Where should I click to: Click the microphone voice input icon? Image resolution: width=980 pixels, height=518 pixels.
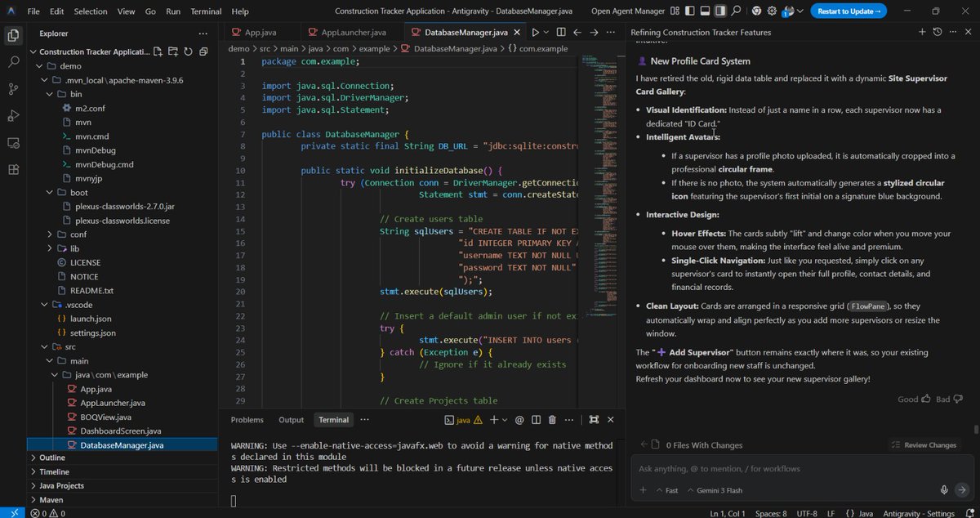[944, 489]
